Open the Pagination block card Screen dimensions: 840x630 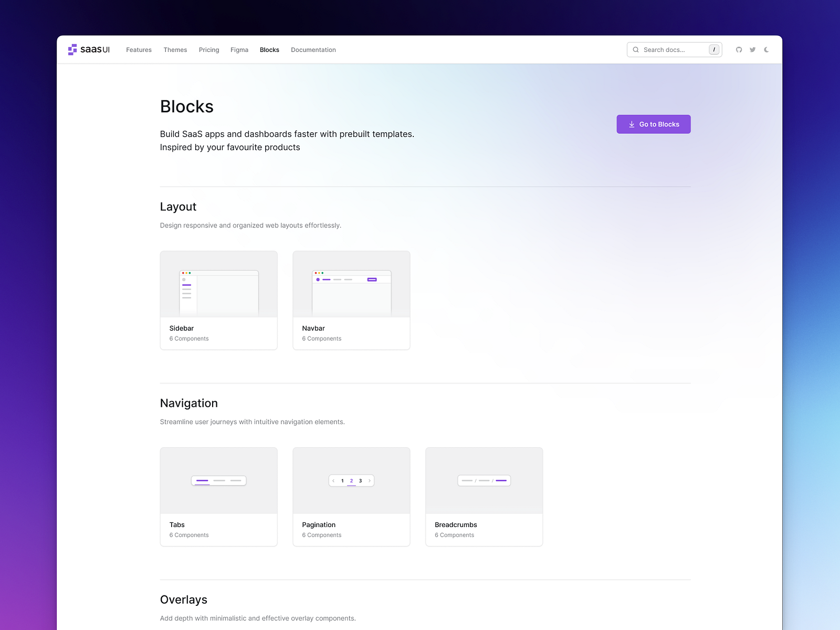[x=351, y=496]
